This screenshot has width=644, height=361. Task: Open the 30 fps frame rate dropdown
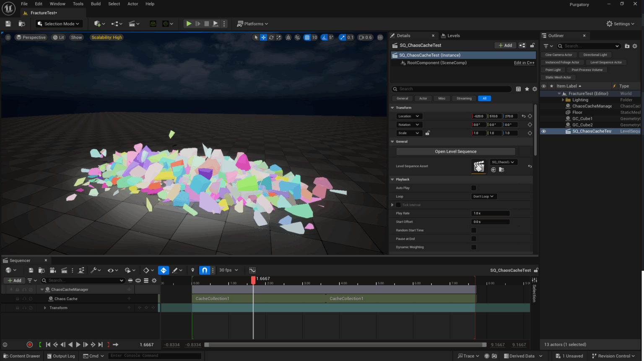point(229,270)
